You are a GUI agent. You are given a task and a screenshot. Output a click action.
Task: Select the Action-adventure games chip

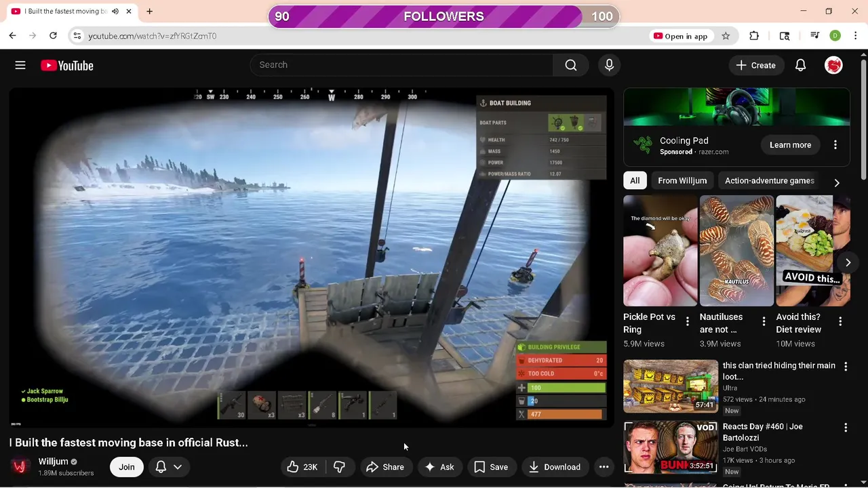(770, 181)
